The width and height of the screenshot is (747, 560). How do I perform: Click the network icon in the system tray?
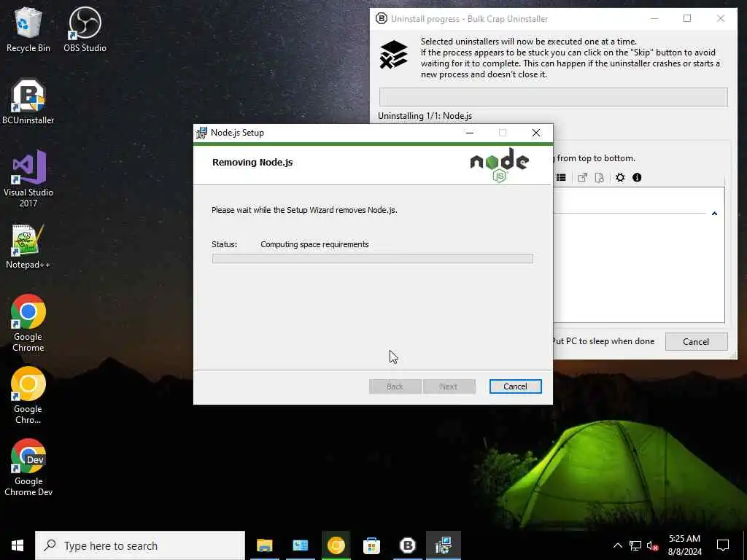[x=635, y=545]
